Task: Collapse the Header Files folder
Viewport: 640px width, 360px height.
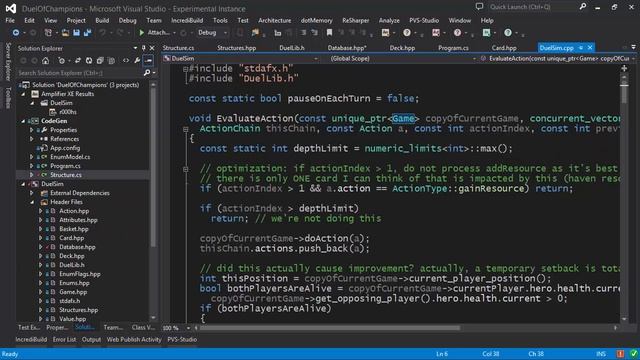Action: click(32, 202)
